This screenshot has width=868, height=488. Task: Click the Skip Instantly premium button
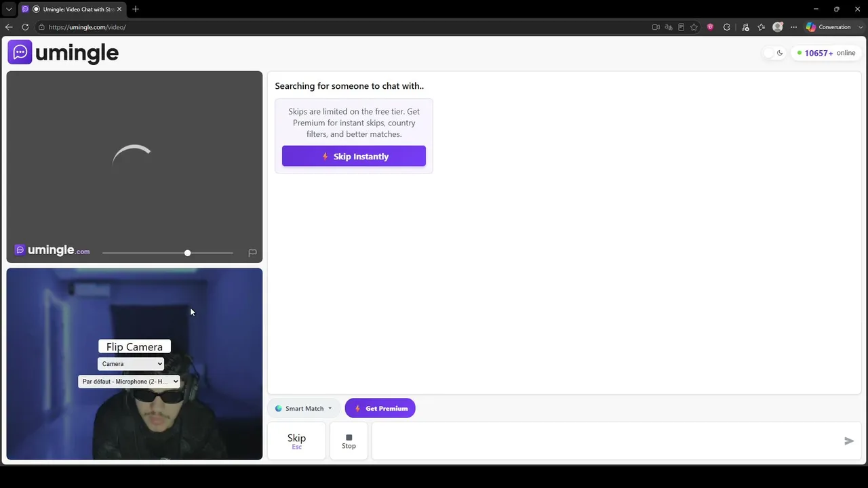click(x=354, y=156)
